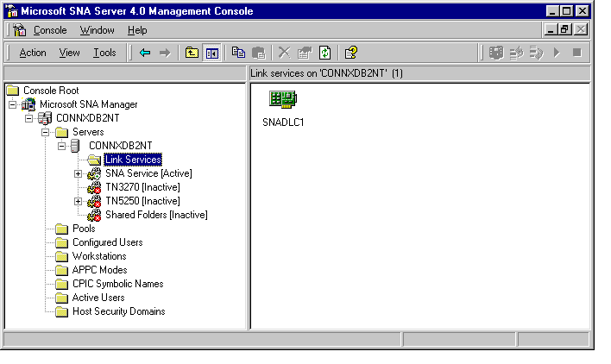The image size is (611, 364).
Task: Click the SNADLC1 link service icon
Action: 282,102
